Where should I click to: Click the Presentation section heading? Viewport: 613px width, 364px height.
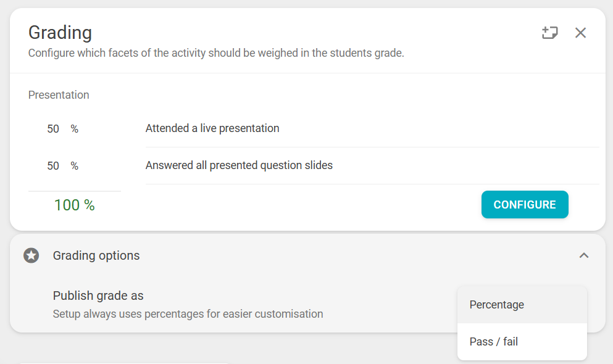pos(59,95)
